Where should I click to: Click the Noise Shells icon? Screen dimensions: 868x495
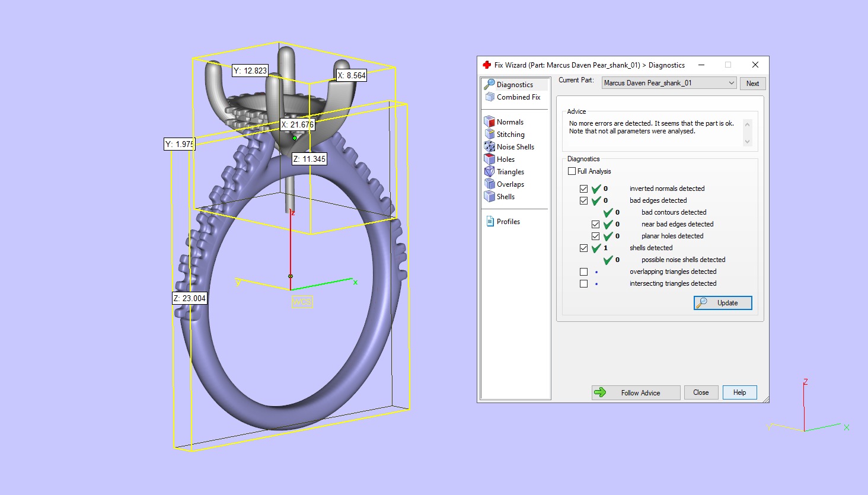(489, 146)
